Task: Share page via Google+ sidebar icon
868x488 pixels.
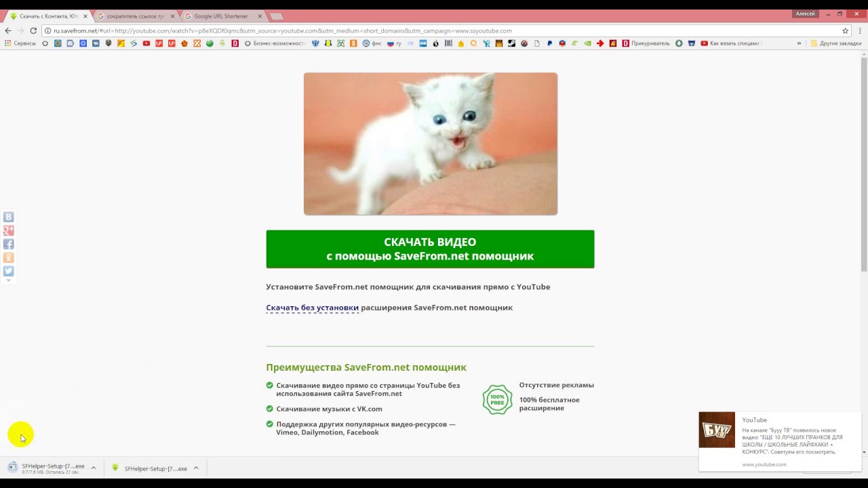Action: [9, 230]
